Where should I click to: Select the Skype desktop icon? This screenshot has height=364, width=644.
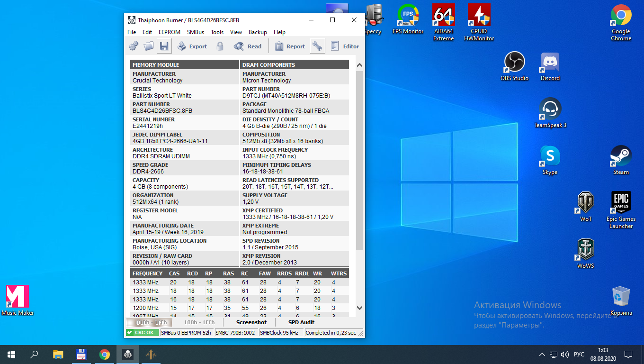(550, 160)
